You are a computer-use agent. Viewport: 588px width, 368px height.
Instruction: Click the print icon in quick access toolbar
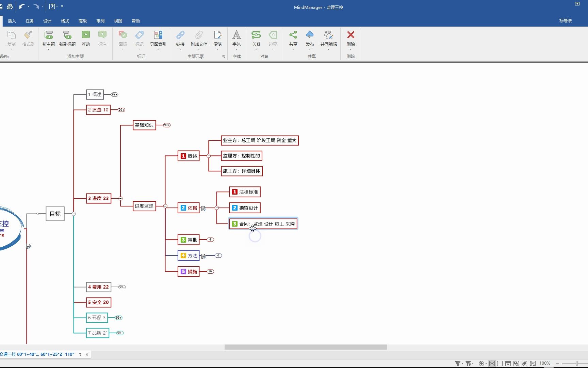[x=10, y=6]
